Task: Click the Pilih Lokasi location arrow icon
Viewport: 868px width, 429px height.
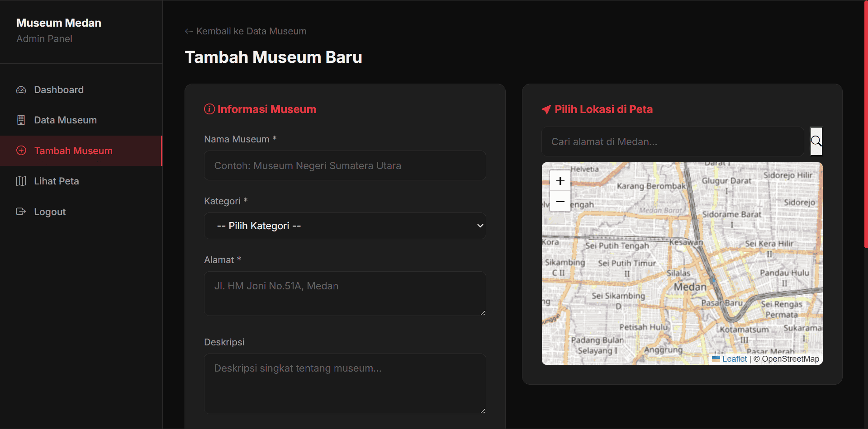Action: pos(546,109)
